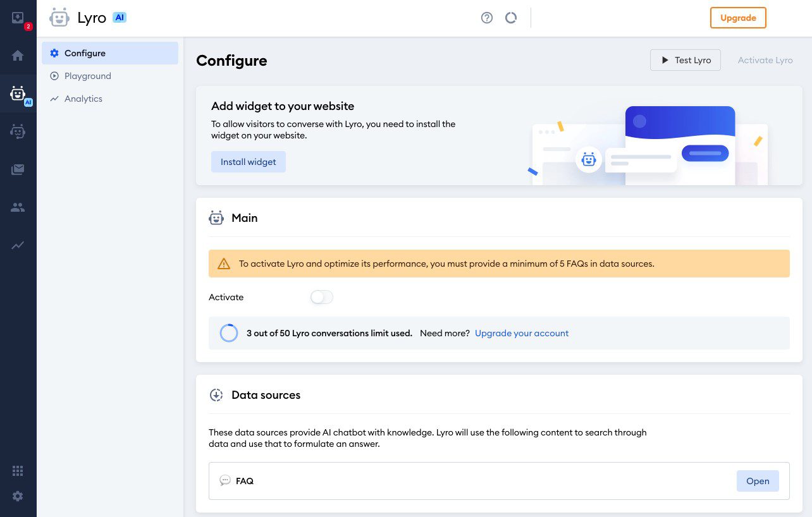Image resolution: width=812 pixels, height=517 pixels.
Task: Open Settings via the gear icon
Action: [18, 496]
